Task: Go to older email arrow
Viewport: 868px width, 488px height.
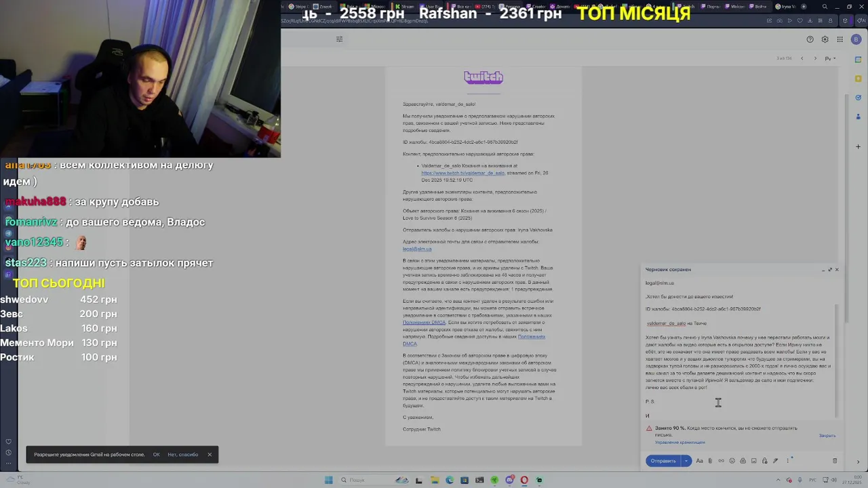Action: click(x=815, y=58)
